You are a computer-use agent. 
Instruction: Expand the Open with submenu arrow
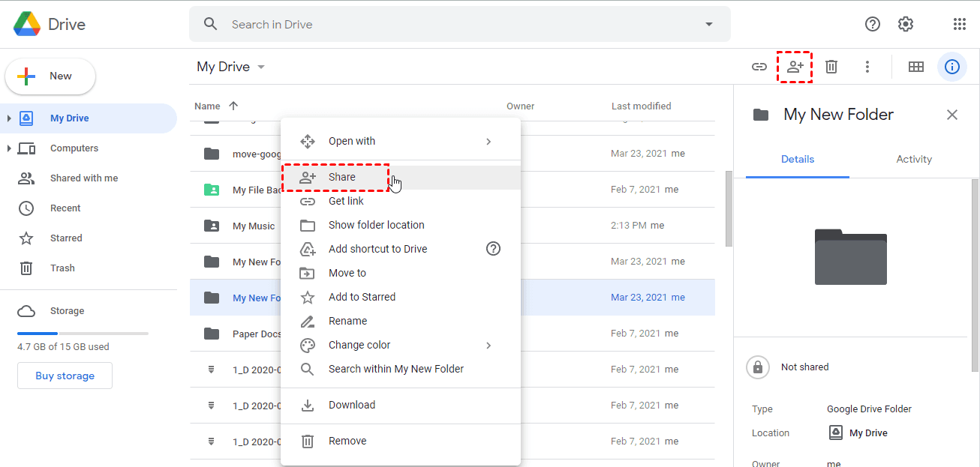click(x=488, y=142)
